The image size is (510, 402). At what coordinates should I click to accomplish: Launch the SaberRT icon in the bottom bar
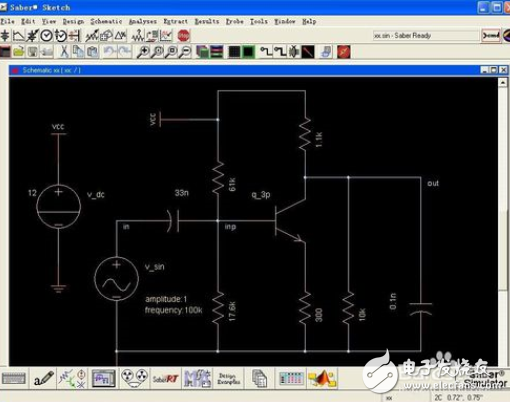[x=165, y=379]
